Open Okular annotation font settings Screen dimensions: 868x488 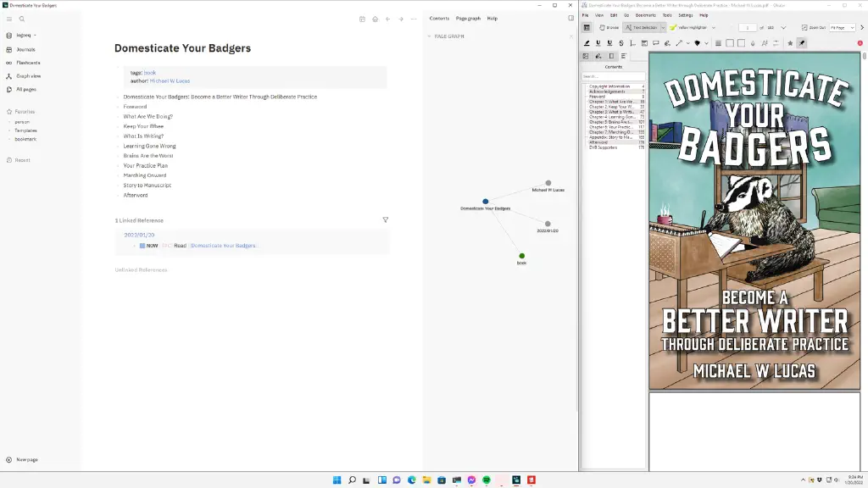click(765, 43)
